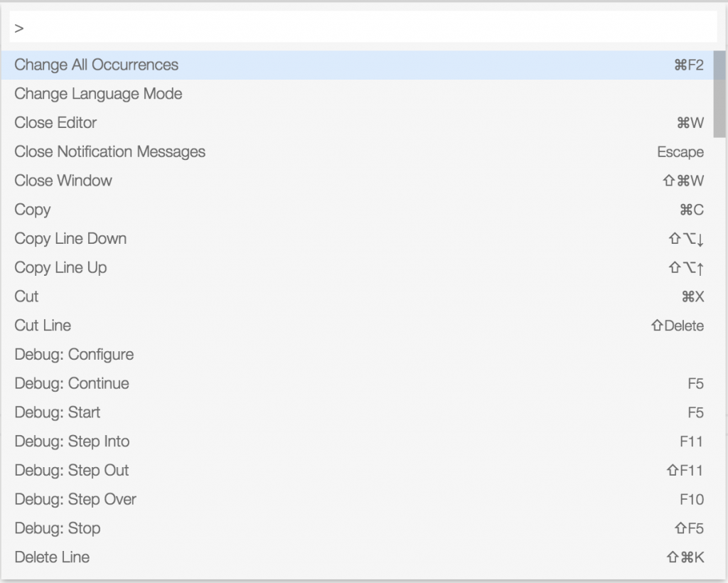Screen dimensions: 728x583
Task: Select Change All Occurrences command
Action: point(97,65)
